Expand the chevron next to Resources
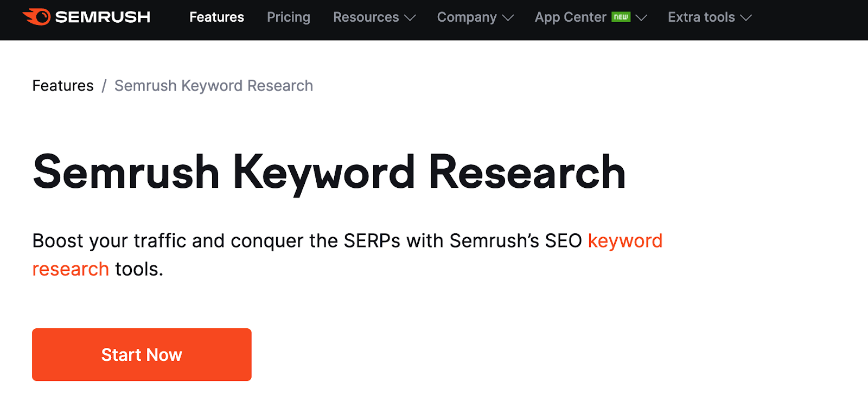 pyautogui.click(x=410, y=18)
